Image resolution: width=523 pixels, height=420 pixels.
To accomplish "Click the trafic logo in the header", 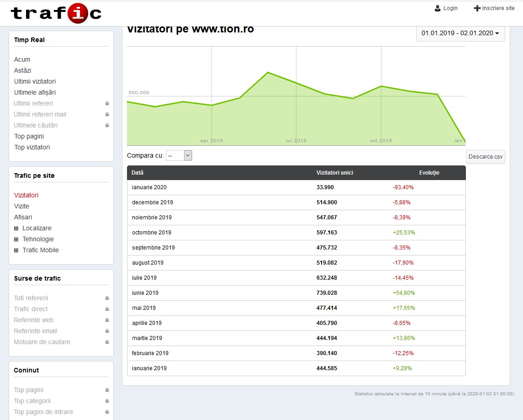I will (x=56, y=13).
